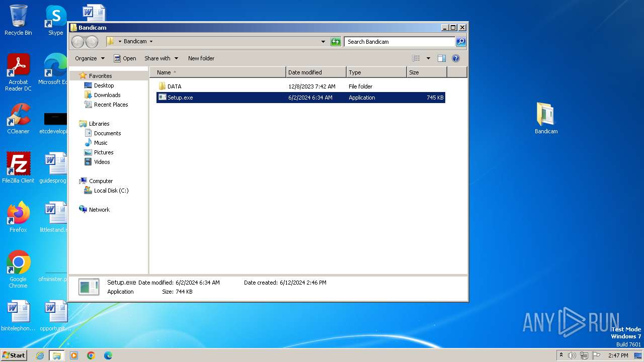Viewport: 644px width, 362px height.
Task: Select the opportunit Word document icon
Action: 55,316
